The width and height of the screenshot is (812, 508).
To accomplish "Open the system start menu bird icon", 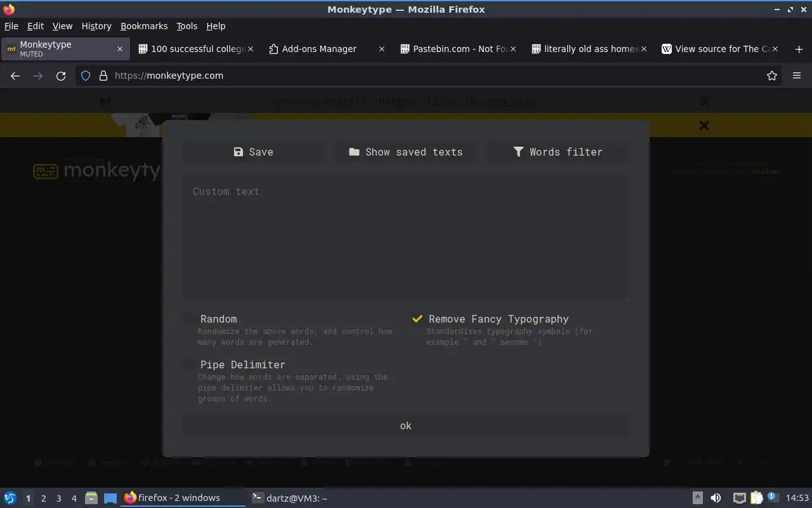I will click(10, 498).
